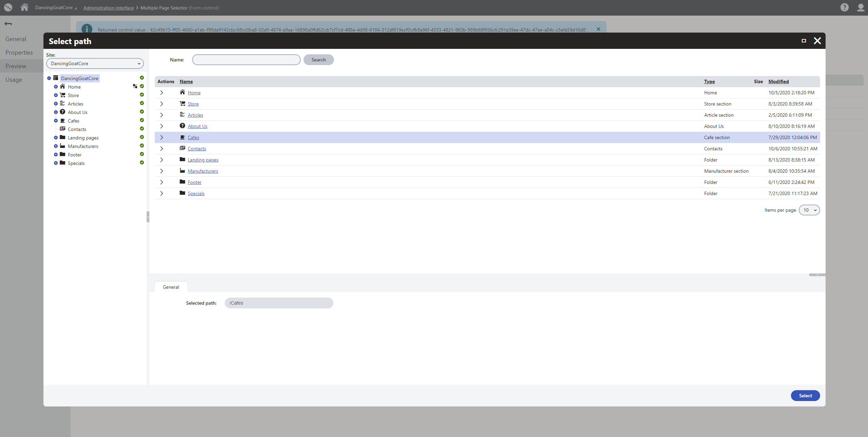The image size is (868, 437).
Task: Click the Name search input field
Action: [246, 60]
